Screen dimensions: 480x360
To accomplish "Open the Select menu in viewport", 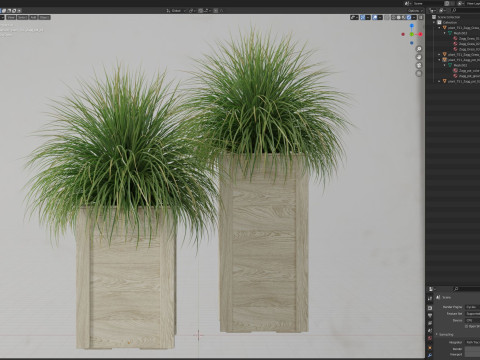I will tap(22, 17).
